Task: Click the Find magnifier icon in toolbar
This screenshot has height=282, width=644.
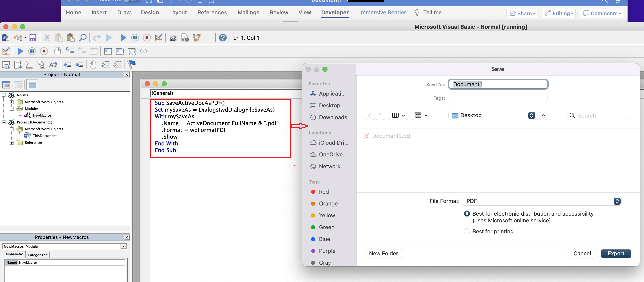Action: [x=83, y=38]
